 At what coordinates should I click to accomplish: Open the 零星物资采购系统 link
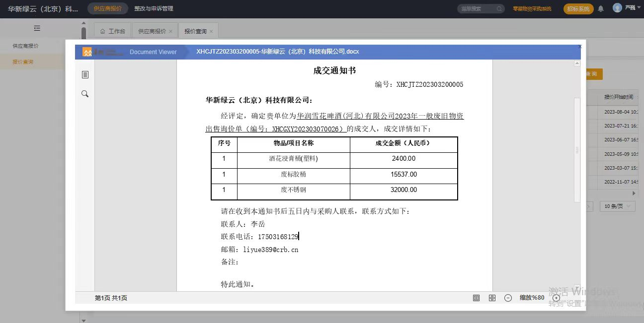click(532, 9)
